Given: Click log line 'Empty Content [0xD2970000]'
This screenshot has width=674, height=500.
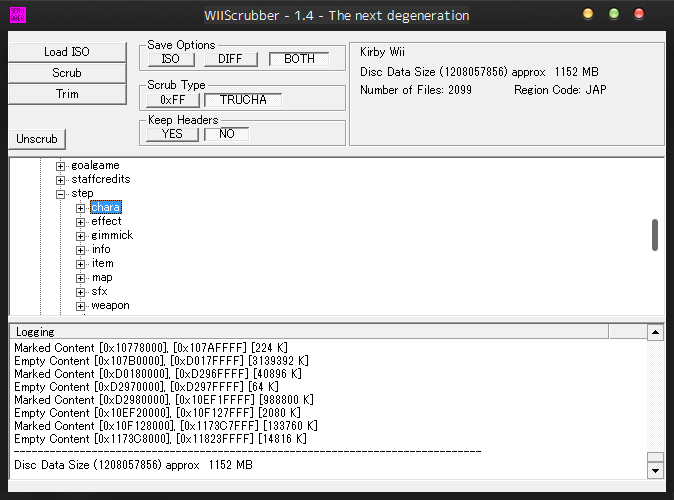Looking at the screenshot, I should point(146,387).
